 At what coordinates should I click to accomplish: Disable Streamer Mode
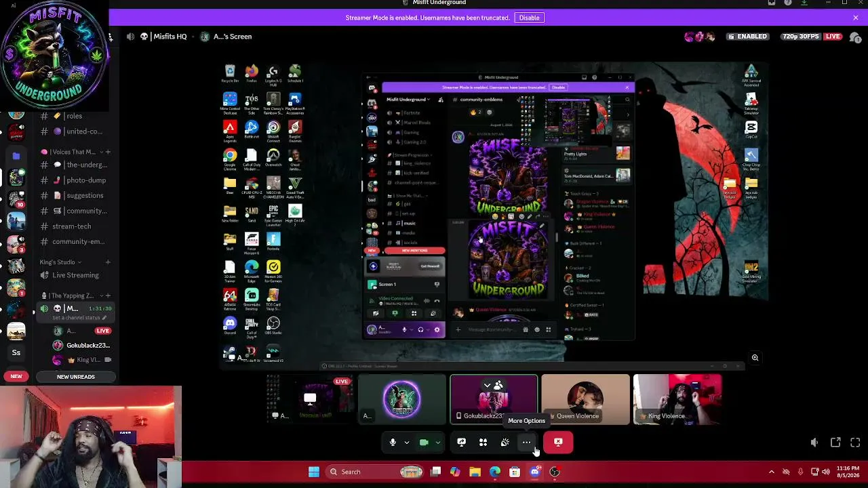(529, 18)
